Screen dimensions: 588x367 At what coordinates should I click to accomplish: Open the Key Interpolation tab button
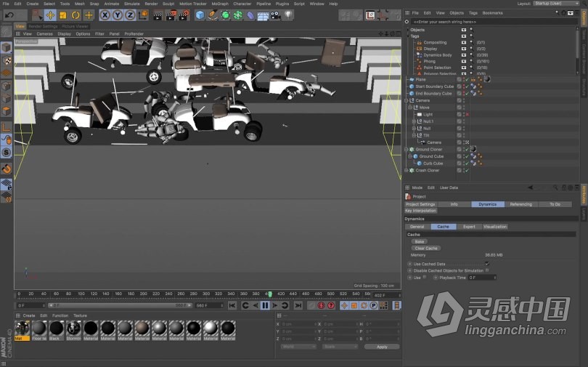[420, 211]
